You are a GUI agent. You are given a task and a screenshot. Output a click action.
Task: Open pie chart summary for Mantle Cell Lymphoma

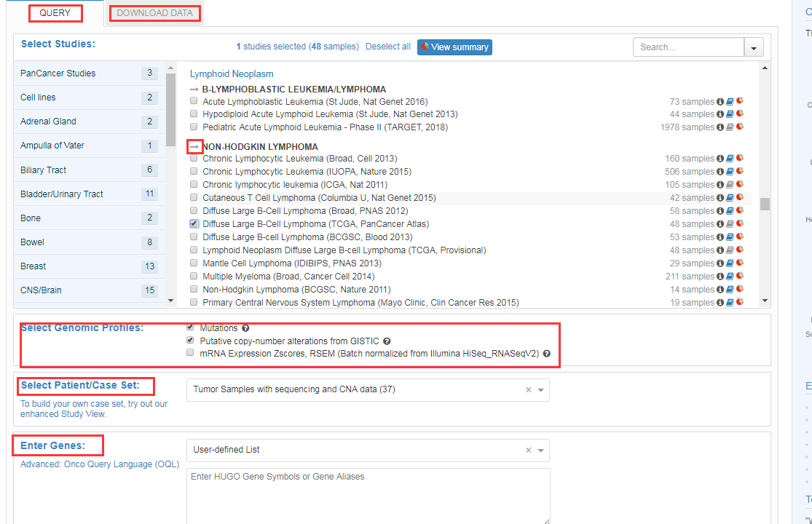tap(739, 263)
